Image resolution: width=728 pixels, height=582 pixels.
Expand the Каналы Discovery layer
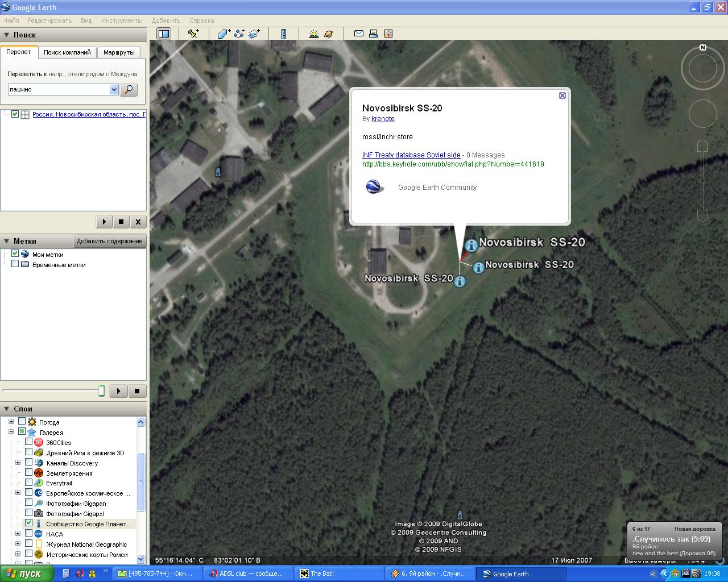coord(18,463)
